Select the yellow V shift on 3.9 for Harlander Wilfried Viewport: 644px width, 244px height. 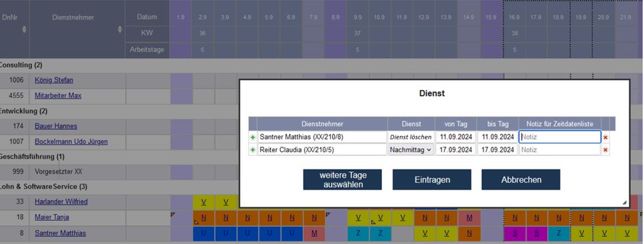pos(225,202)
